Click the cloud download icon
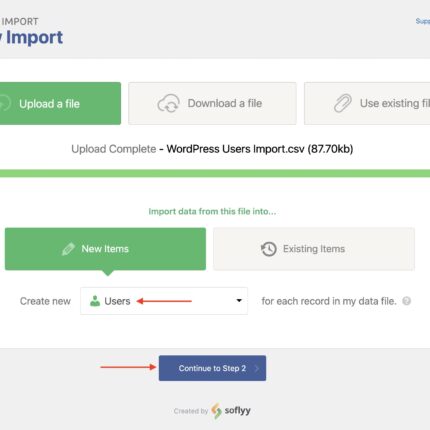This screenshot has height=430, width=430. click(168, 103)
